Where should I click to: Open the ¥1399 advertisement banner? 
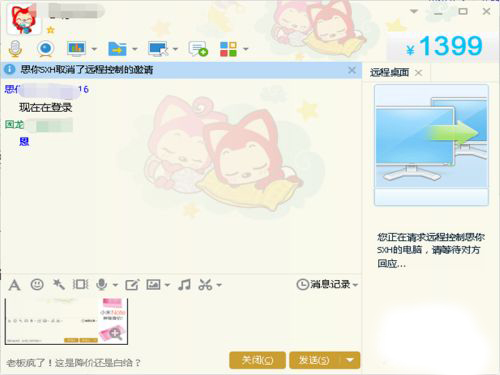coord(443,46)
